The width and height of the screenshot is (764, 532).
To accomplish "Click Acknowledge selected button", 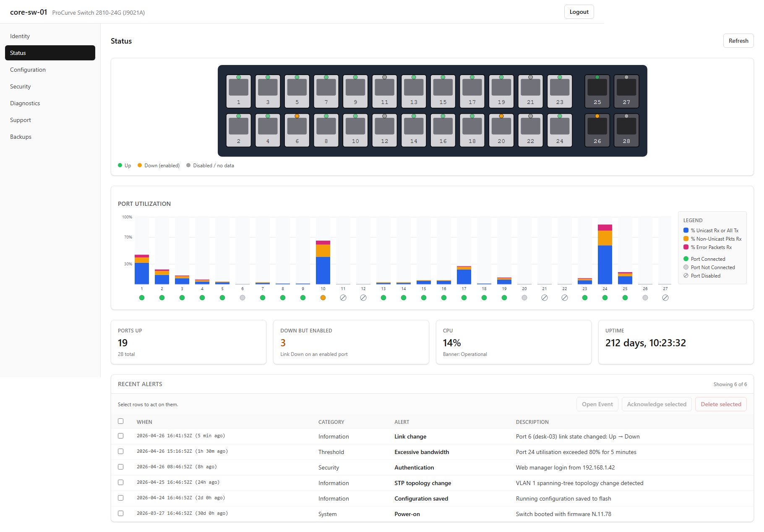I will click(x=657, y=404).
